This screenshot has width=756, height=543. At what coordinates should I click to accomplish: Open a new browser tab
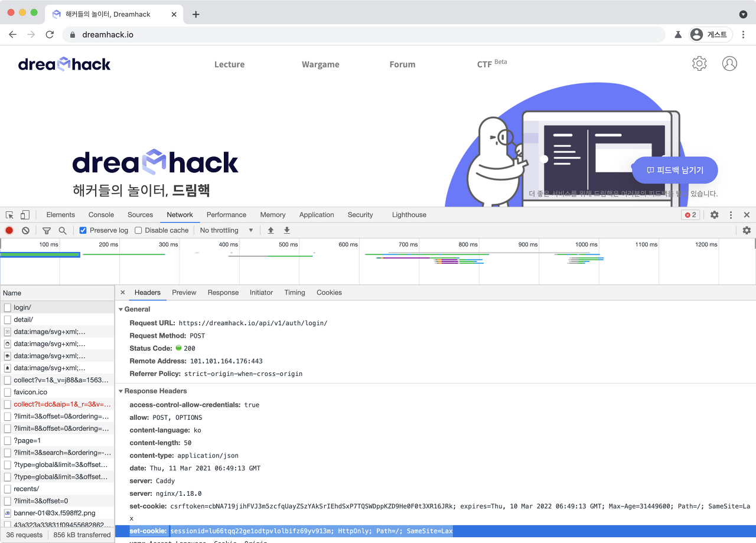(196, 14)
